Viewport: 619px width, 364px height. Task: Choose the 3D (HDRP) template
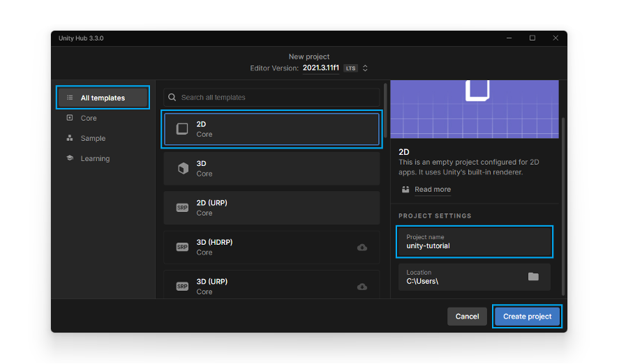(271, 248)
